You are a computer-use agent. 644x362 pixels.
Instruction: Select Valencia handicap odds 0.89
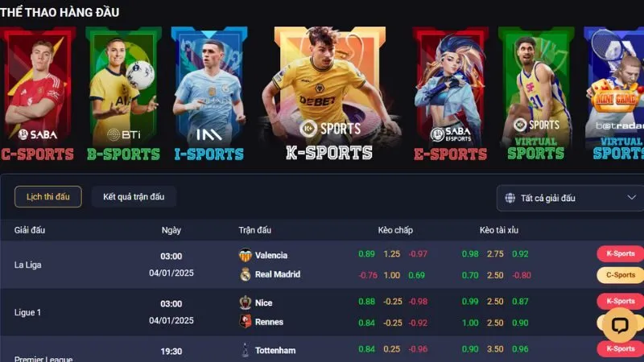pyautogui.click(x=366, y=253)
